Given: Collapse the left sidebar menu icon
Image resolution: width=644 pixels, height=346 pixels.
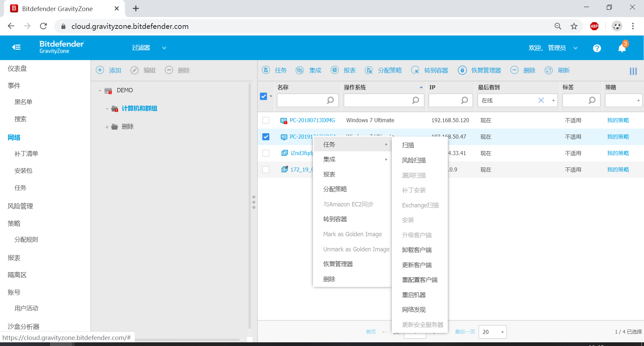Looking at the screenshot, I should [x=16, y=47].
